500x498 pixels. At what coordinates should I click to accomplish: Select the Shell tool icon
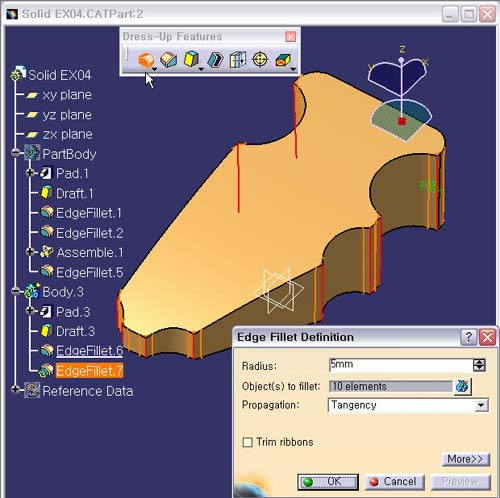point(215,60)
